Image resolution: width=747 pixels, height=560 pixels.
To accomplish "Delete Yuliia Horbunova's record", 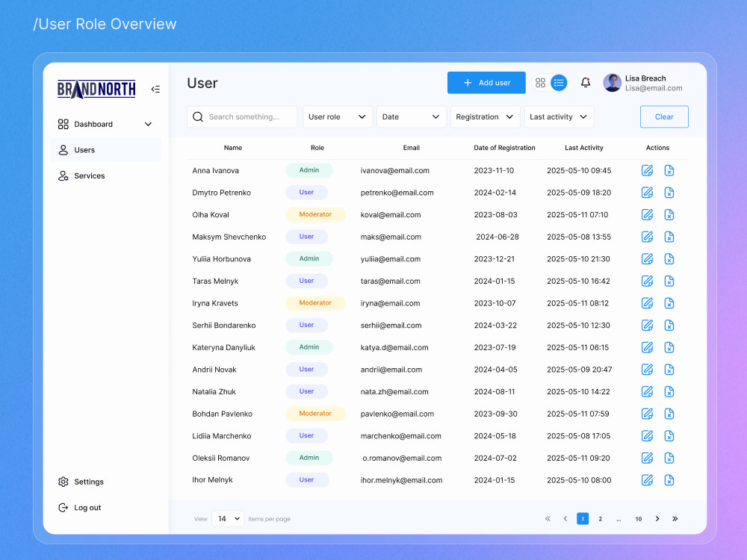I will pos(669,259).
